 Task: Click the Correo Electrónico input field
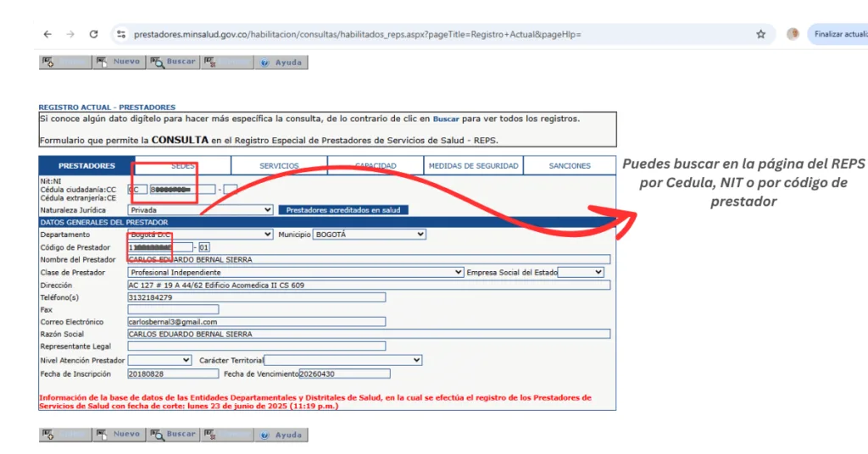[x=256, y=322]
